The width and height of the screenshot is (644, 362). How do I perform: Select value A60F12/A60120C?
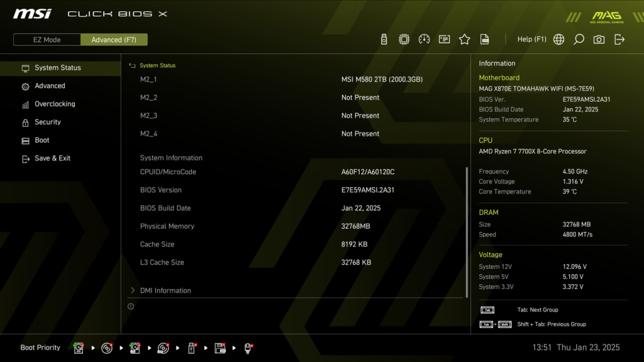(x=367, y=172)
